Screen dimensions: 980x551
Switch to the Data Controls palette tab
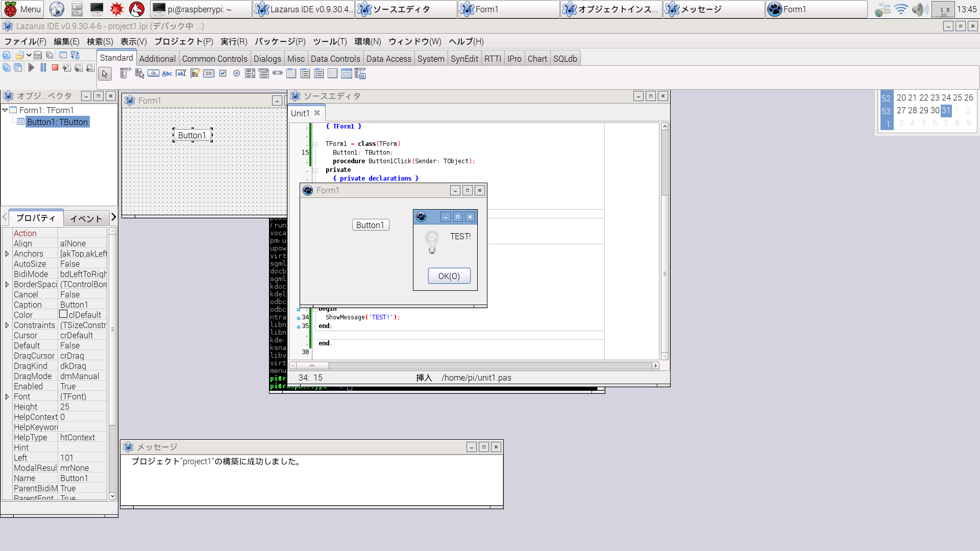point(335,59)
